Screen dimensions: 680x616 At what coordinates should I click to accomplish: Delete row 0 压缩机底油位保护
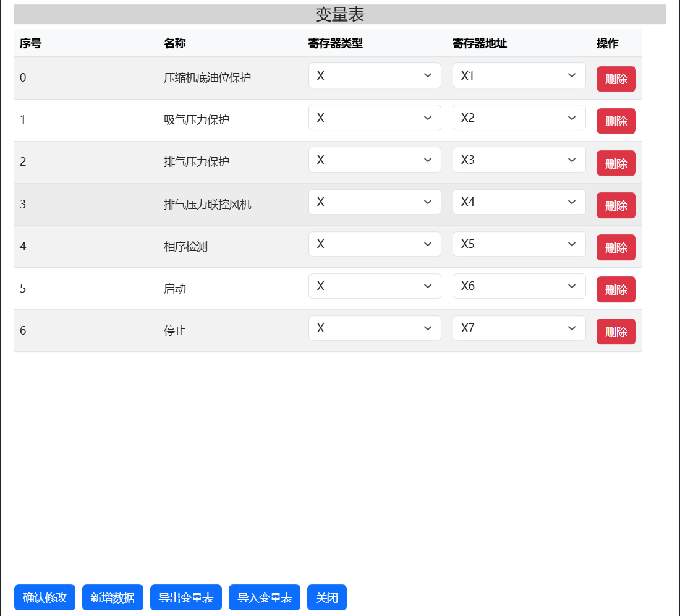[x=616, y=79]
